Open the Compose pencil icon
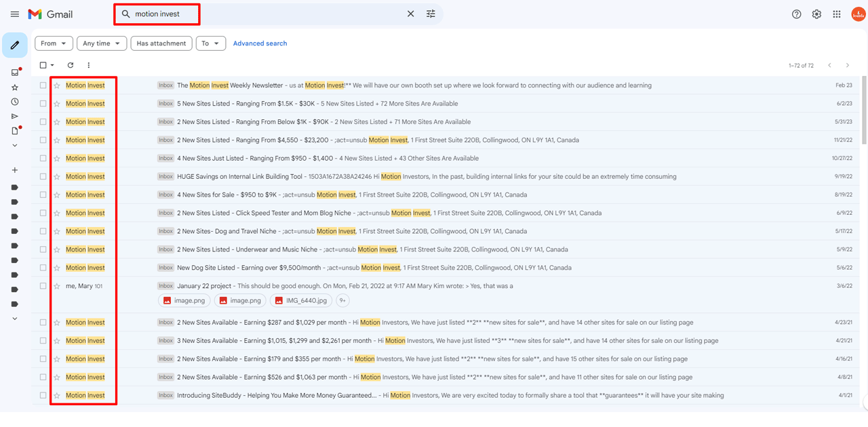868x427 pixels. (x=15, y=43)
